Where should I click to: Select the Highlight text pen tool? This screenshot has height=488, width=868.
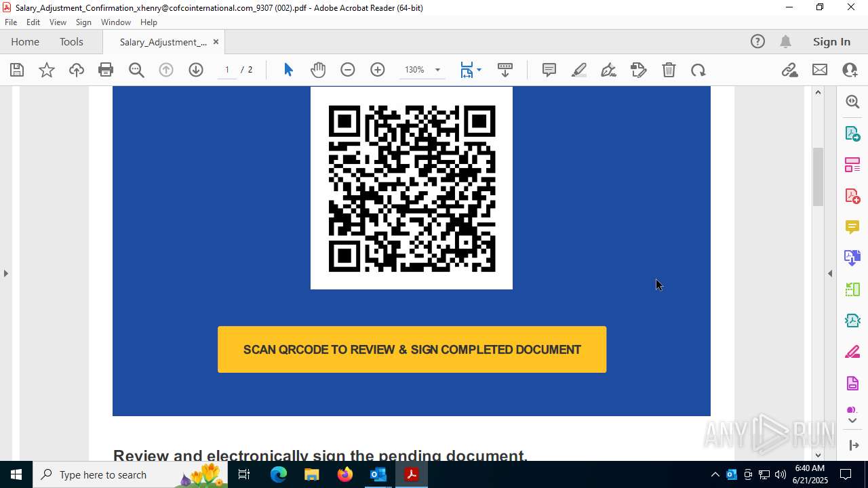pyautogui.click(x=579, y=70)
